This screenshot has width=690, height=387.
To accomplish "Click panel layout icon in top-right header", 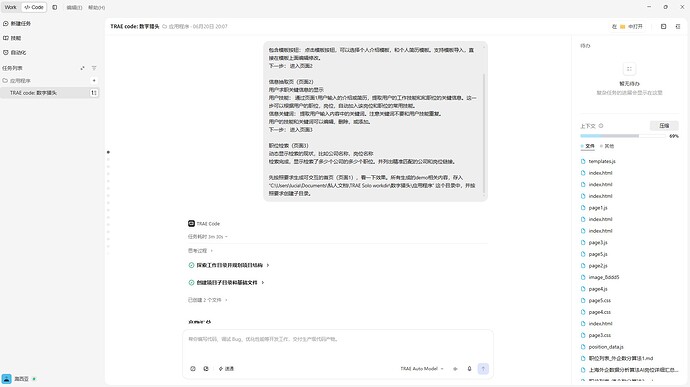I will pyautogui.click(x=664, y=26).
